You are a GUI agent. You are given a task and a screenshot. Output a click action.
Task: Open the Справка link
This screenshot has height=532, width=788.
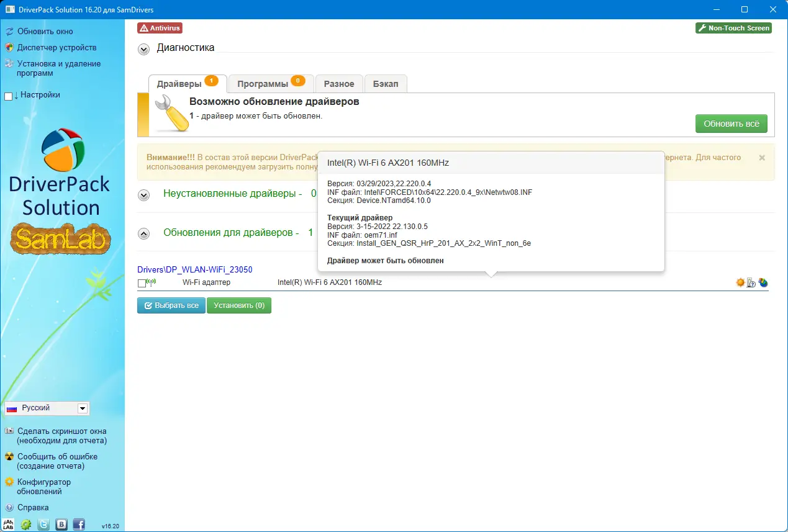(33, 507)
